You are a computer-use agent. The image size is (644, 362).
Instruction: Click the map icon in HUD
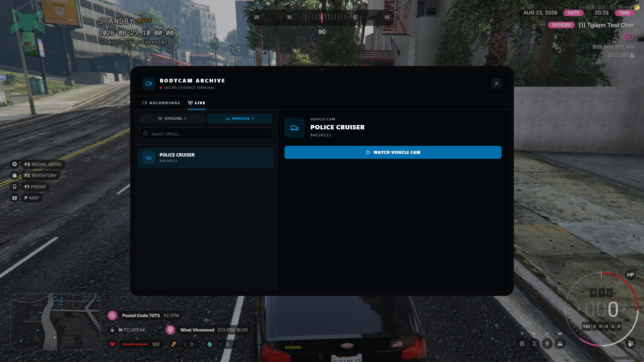point(14,198)
